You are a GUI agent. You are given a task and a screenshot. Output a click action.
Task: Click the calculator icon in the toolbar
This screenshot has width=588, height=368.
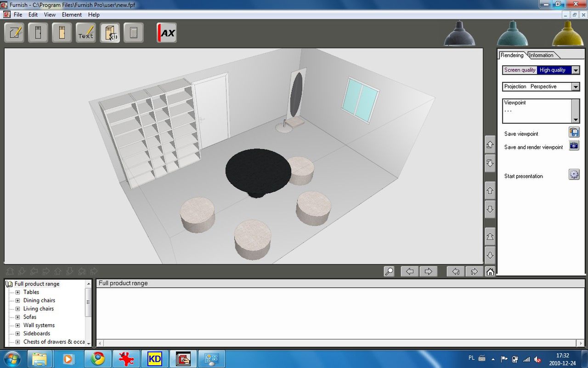[x=133, y=32]
